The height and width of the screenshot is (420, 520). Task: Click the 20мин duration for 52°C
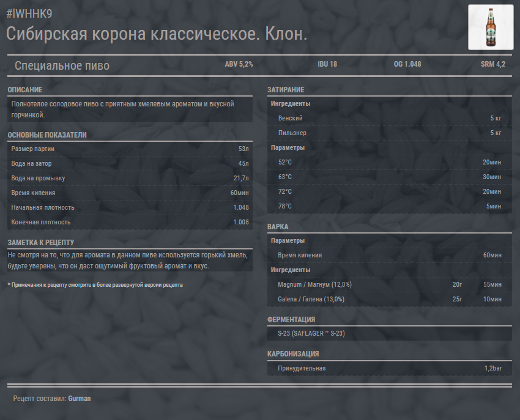(x=492, y=162)
